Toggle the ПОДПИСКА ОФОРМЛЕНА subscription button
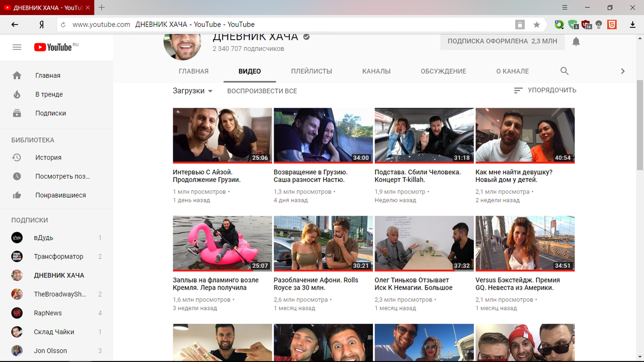Image resolution: width=644 pixels, height=362 pixels. pos(502,41)
